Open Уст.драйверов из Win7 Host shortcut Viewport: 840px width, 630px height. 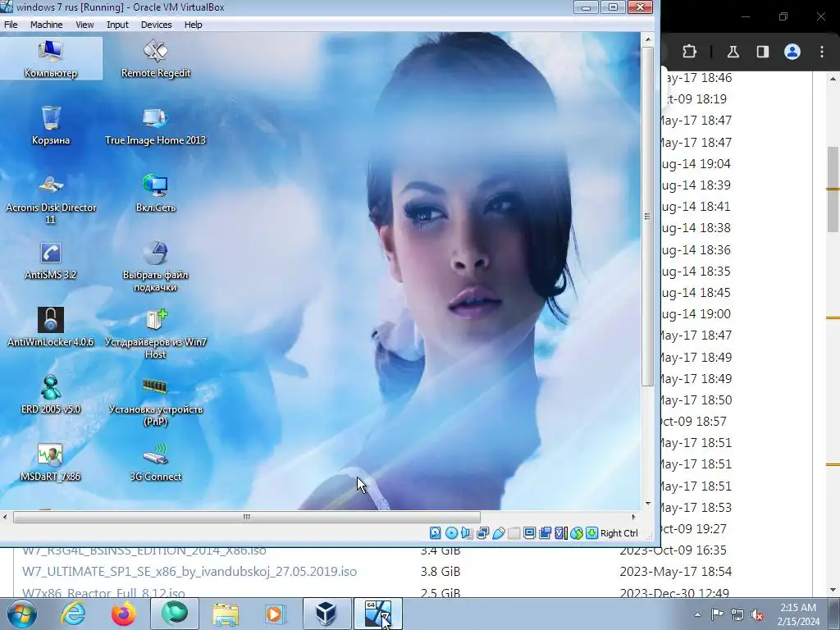pyautogui.click(x=155, y=335)
